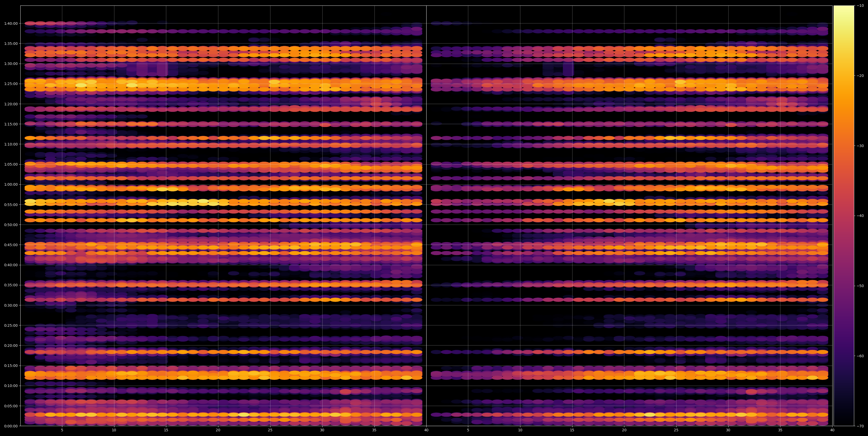Select x-axis label 40 under the colorbar's left edge
Viewport: 868px width, 436px height.
click(x=832, y=430)
